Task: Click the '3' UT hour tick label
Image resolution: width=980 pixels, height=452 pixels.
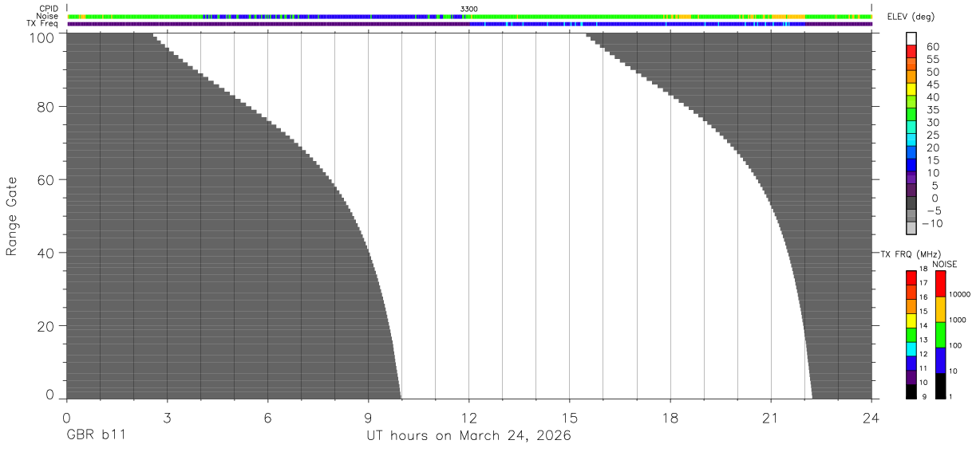Action: (x=167, y=417)
